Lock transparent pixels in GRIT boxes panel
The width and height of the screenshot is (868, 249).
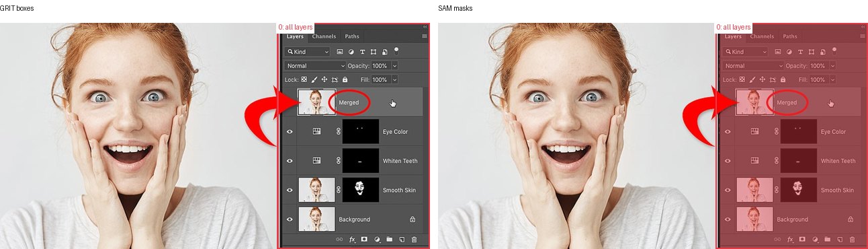(304, 79)
